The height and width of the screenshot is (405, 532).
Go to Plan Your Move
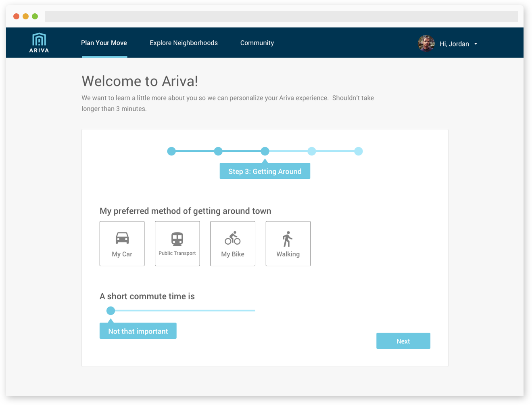[x=104, y=43]
